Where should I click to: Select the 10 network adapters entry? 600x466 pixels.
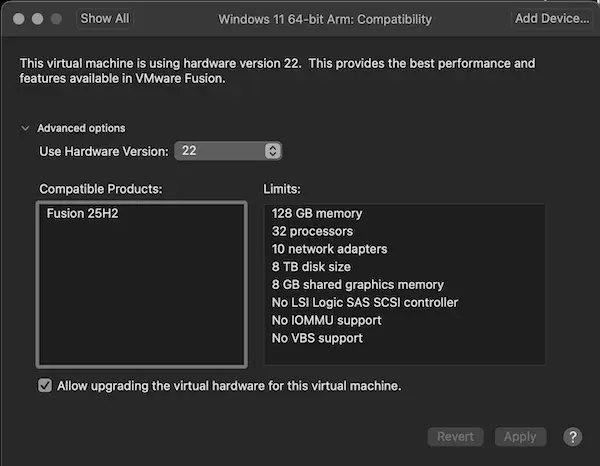[329, 249]
